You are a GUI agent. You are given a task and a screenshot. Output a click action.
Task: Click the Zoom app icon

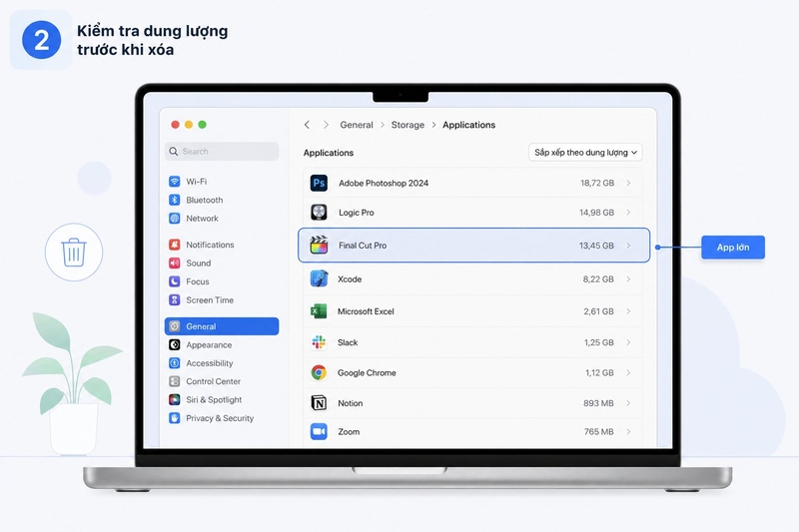click(319, 432)
